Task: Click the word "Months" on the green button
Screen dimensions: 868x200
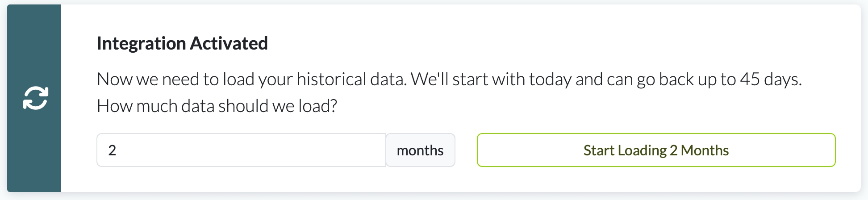Action: point(705,150)
